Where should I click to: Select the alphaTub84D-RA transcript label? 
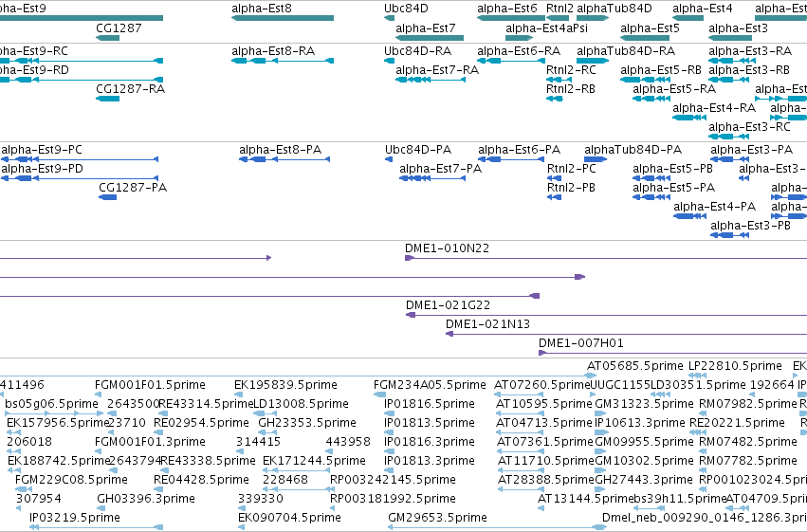[626, 50]
